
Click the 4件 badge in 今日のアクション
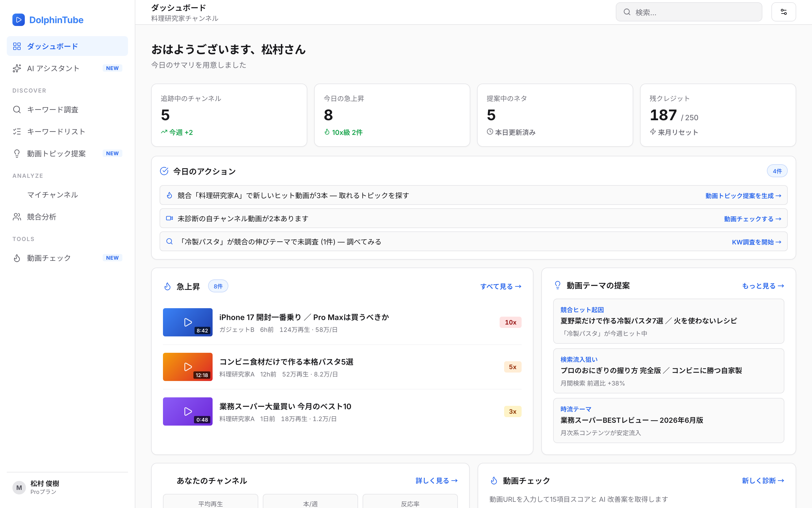tap(777, 171)
